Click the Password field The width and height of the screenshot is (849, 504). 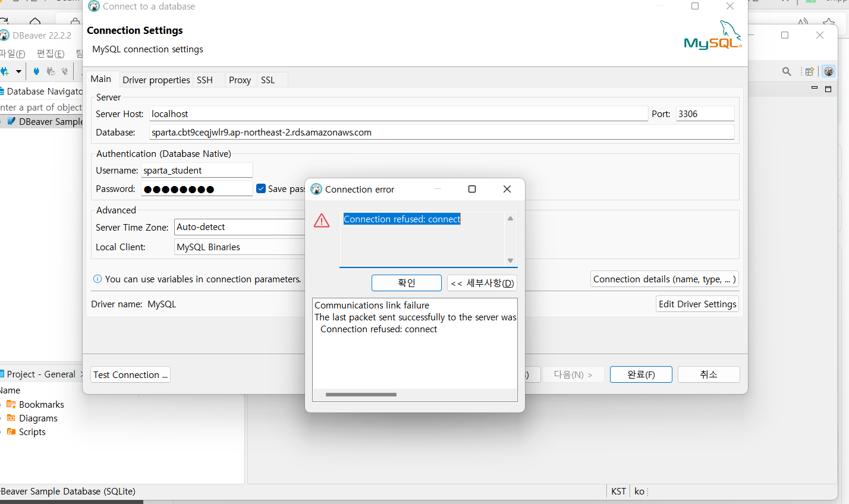click(x=197, y=189)
